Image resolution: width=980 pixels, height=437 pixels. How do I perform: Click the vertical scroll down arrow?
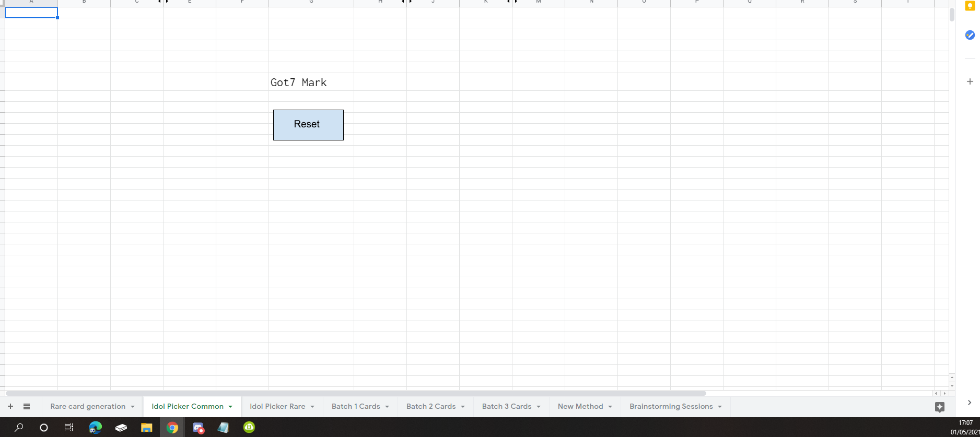(x=952, y=386)
